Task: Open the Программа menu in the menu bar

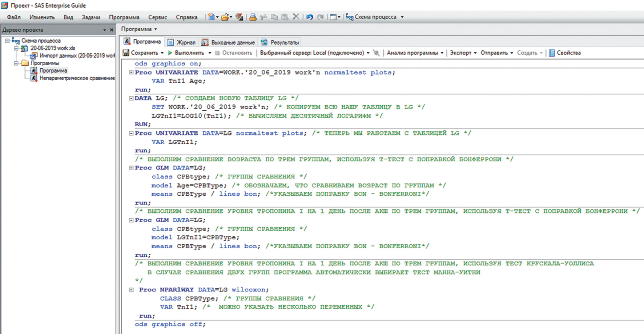Action: pos(124,17)
